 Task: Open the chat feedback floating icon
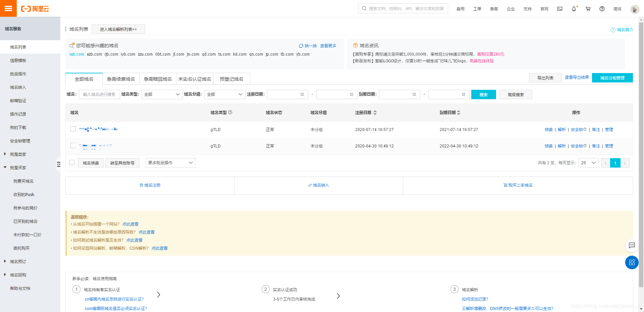pyautogui.click(x=632, y=245)
